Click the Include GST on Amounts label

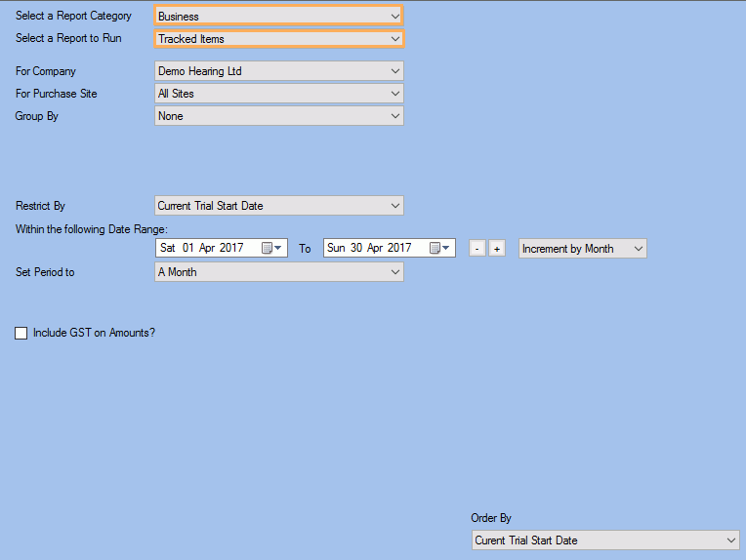pos(94,333)
